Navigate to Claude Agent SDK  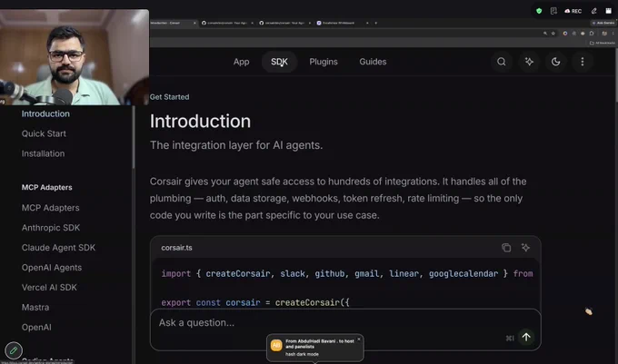[x=58, y=248]
